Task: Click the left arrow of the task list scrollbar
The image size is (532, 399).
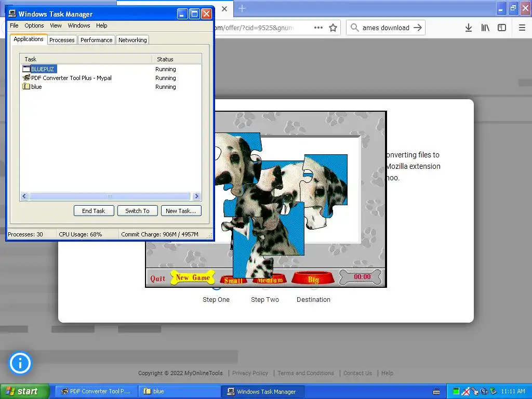Action: click(24, 196)
